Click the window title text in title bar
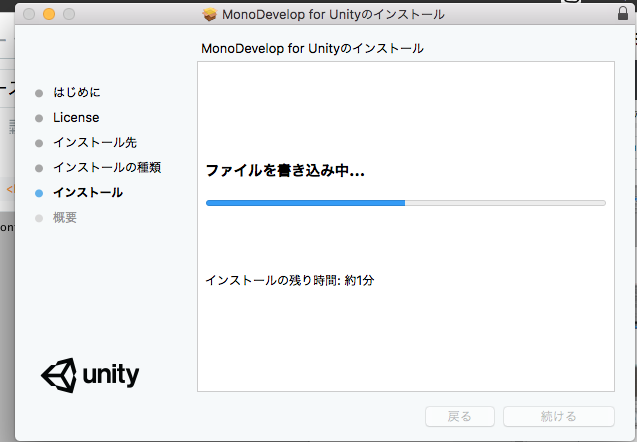Viewport: 637px width, 442px height. point(333,15)
